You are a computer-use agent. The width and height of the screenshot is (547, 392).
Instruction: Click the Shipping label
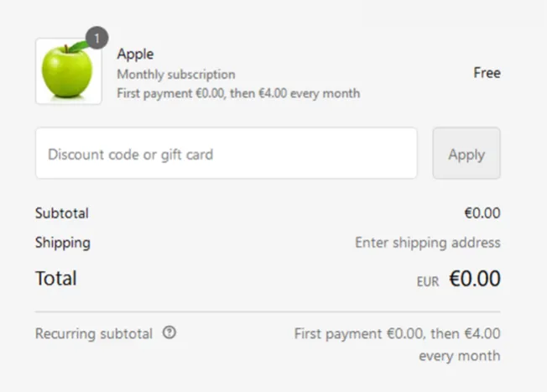(x=63, y=243)
